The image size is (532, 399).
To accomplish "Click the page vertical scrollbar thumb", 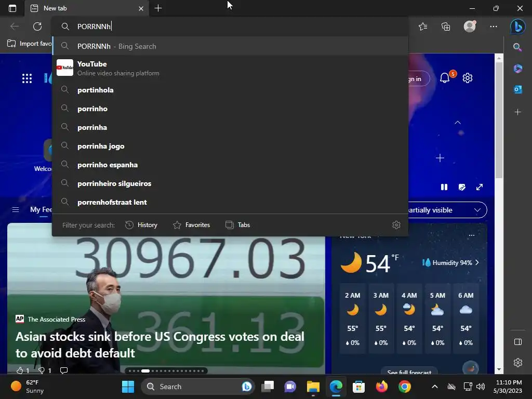I will 499,120.
